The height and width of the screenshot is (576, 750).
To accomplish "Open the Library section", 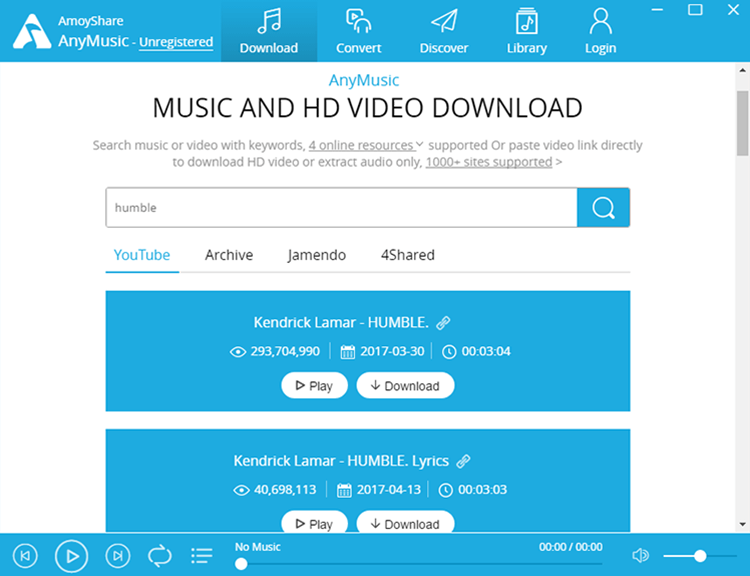I will click(527, 31).
